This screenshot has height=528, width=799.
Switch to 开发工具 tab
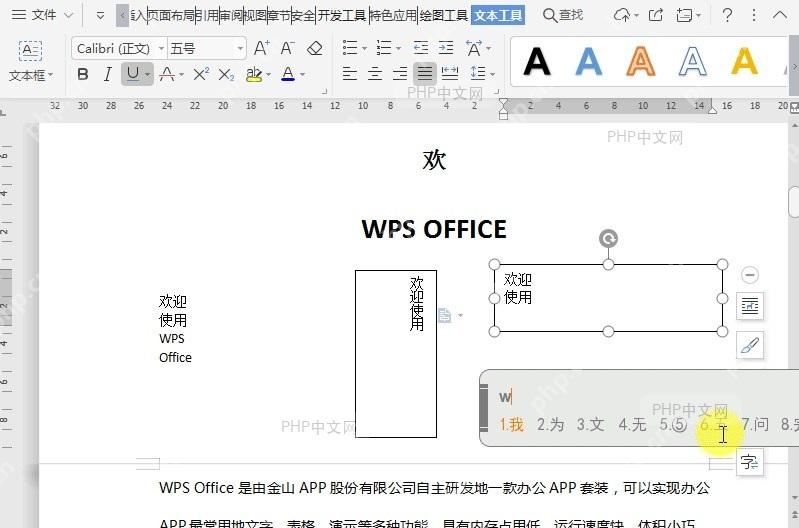(x=342, y=15)
